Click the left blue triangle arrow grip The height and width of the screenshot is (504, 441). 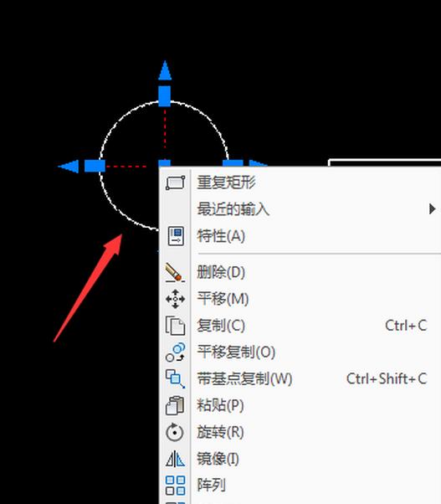(x=69, y=166)
